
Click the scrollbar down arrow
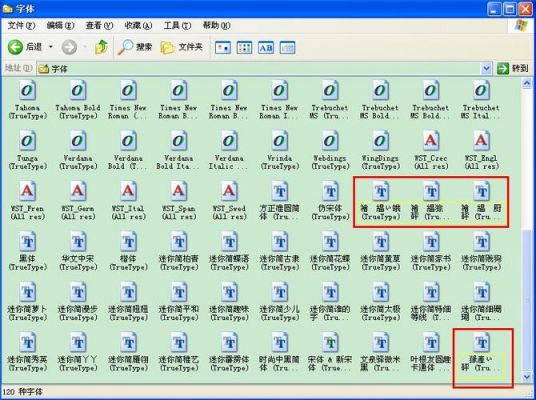pyautogui.click(x=527, y=377)
